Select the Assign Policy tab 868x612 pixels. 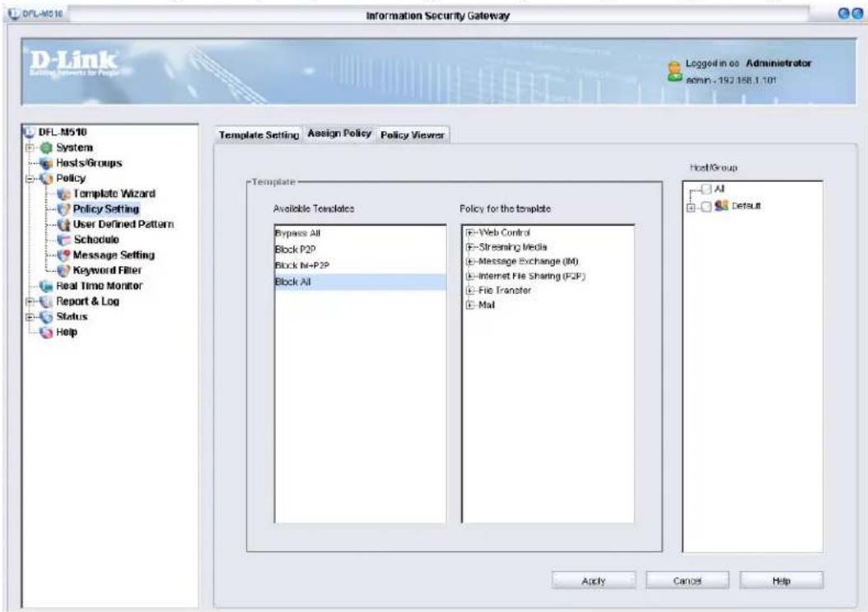click(x=339, y=133)
